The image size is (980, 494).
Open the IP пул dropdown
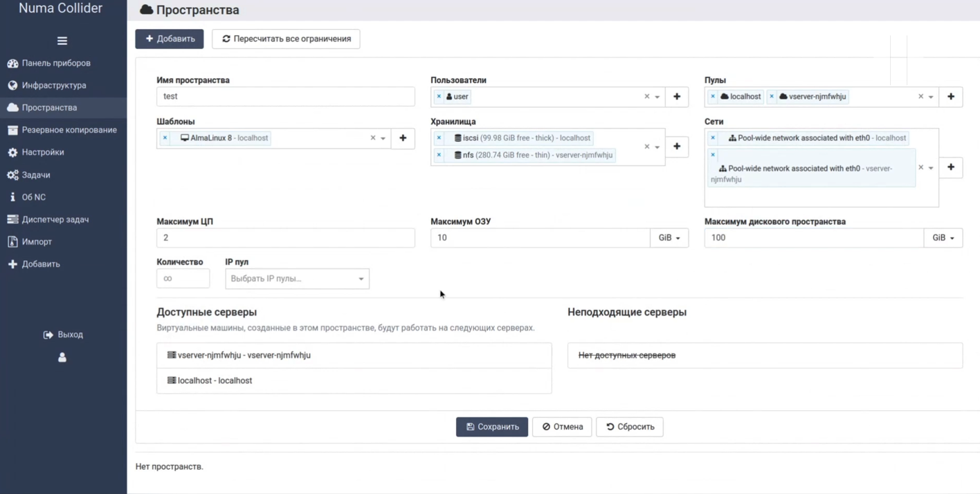click(x=297, y=279)
